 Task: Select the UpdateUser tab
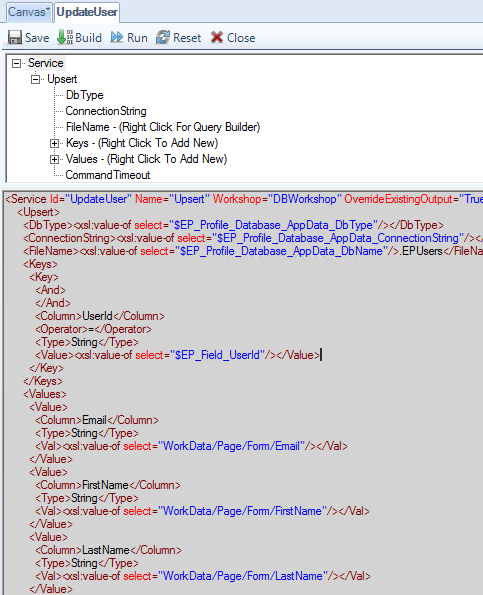(87, 12)
